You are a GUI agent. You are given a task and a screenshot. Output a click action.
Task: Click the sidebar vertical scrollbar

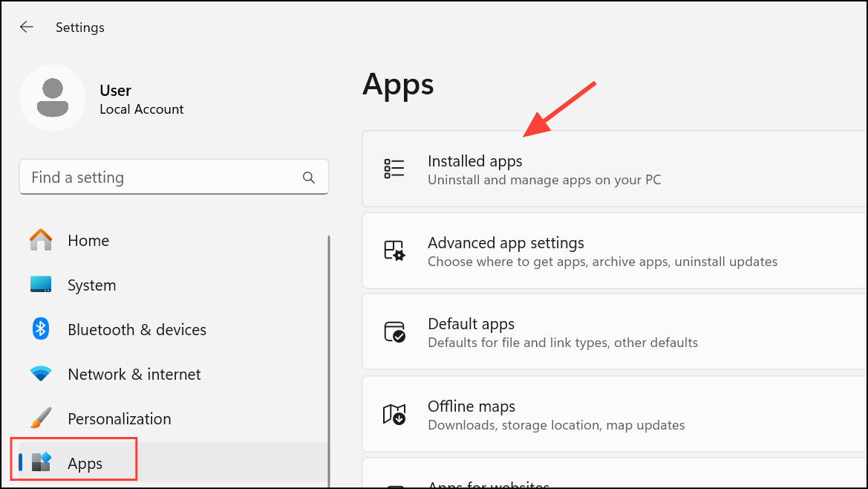point(329,360)
